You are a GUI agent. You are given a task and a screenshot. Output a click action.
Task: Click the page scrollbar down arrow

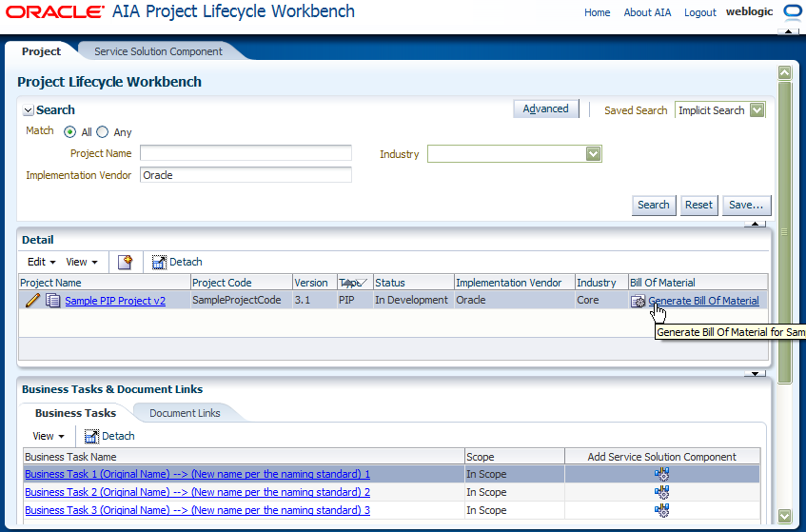pos(784,516)
